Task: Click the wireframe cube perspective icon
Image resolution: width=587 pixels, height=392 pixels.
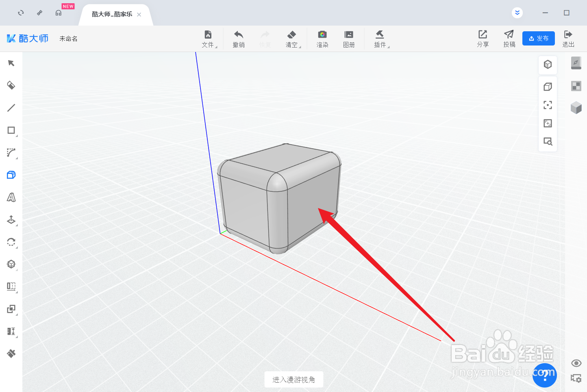Action: click(x=548, y=87)
